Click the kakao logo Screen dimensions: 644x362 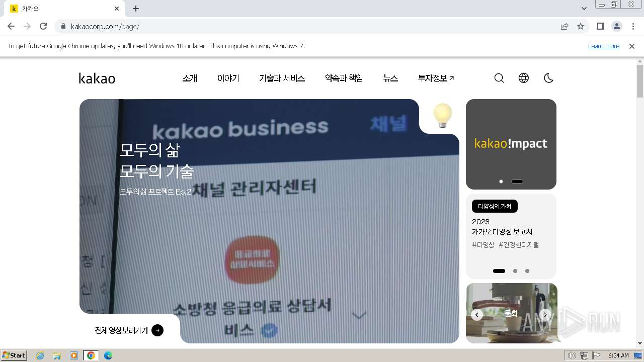97,78
